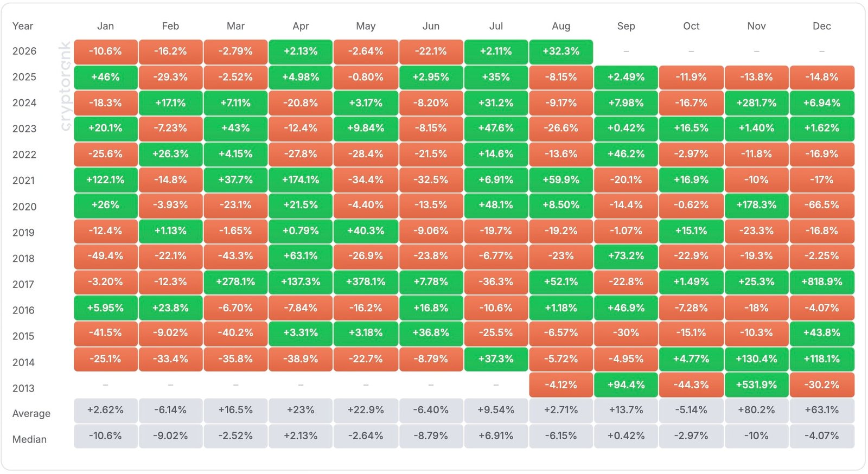This screenshot has height=474, width=868.
Task: Click the January 2018 -49.4% cell
Action: click(105, 256)
